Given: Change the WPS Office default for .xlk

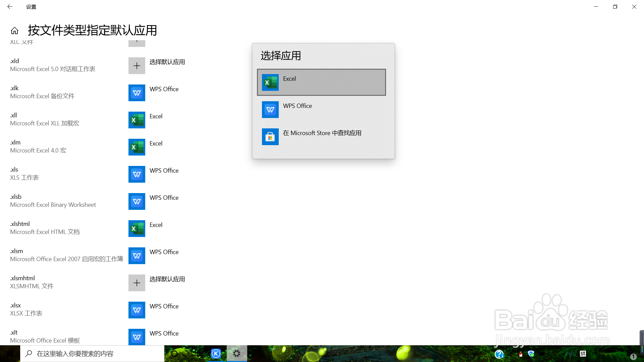Looking at the screenshot, I should point(164,89).
